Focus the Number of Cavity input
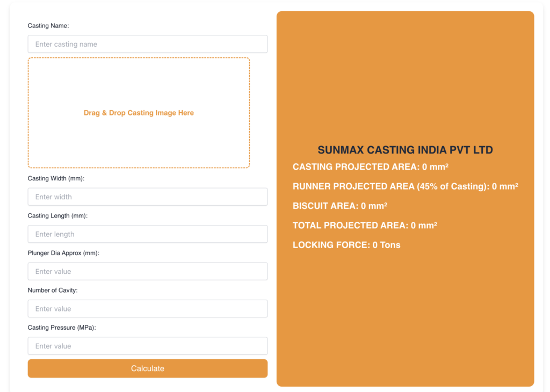Image resolution: width=550 pixels, height=392 pixels. click(x=147, y=309)
